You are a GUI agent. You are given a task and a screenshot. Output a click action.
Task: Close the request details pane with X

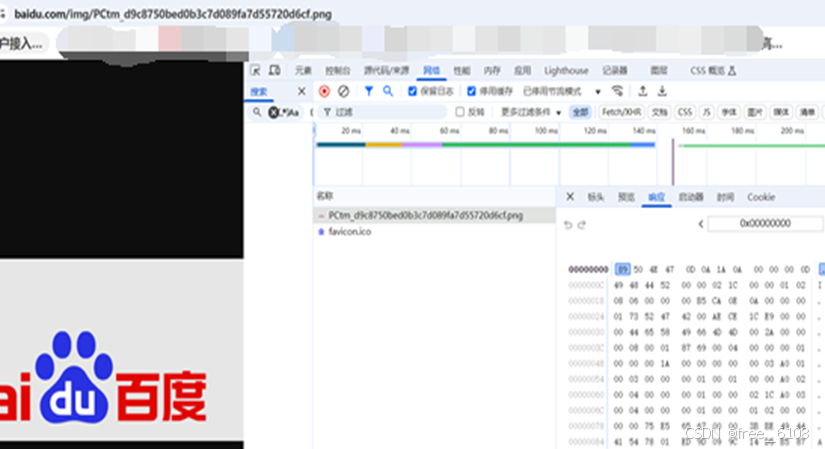(570, 196)
